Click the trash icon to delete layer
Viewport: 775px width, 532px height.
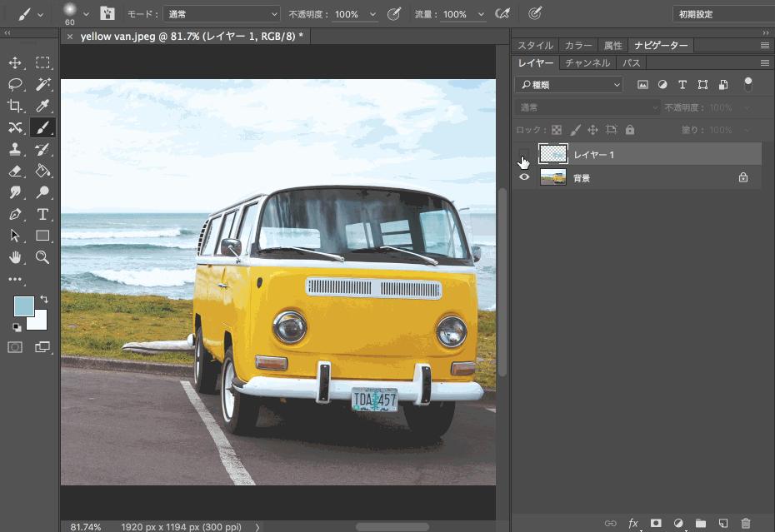(746, 523)
